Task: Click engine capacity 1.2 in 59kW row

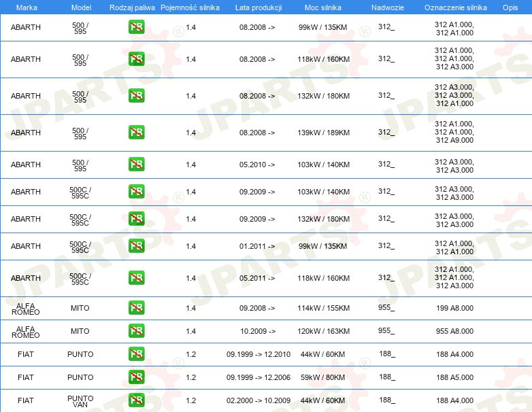Action: pos(191,377)
